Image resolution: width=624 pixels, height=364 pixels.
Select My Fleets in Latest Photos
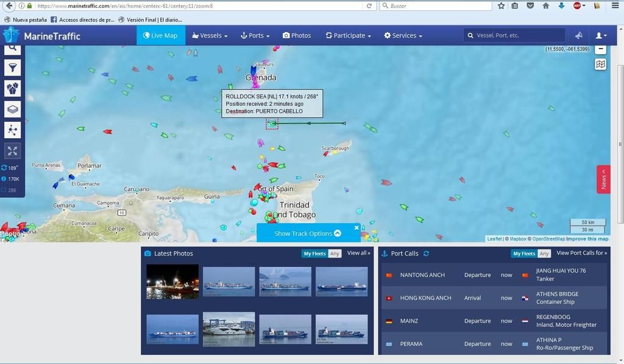[315, 254]
